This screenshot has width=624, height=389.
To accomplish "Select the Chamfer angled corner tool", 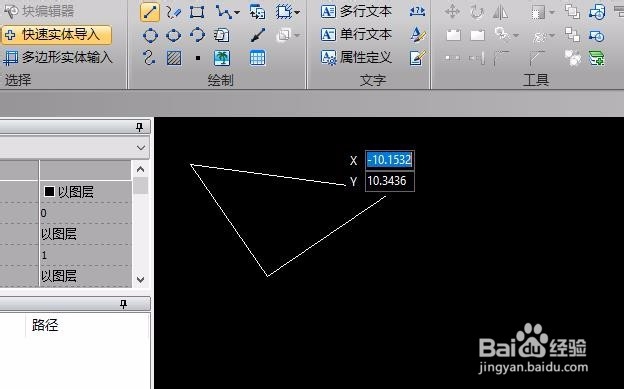I will point(537,58).
